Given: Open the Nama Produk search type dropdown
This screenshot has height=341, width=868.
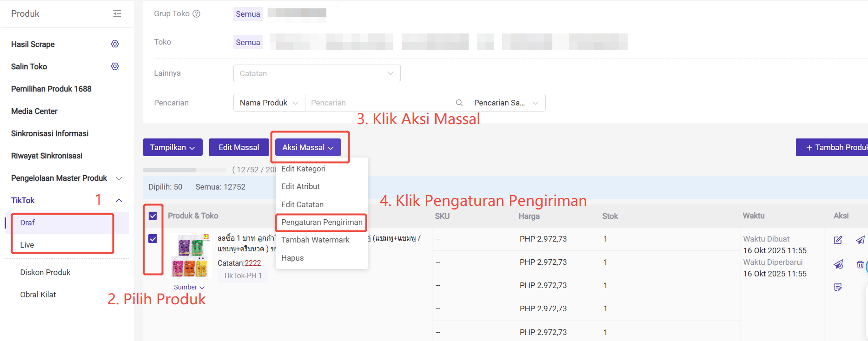Looking at the screenshot, I should [x=269, y=103].
